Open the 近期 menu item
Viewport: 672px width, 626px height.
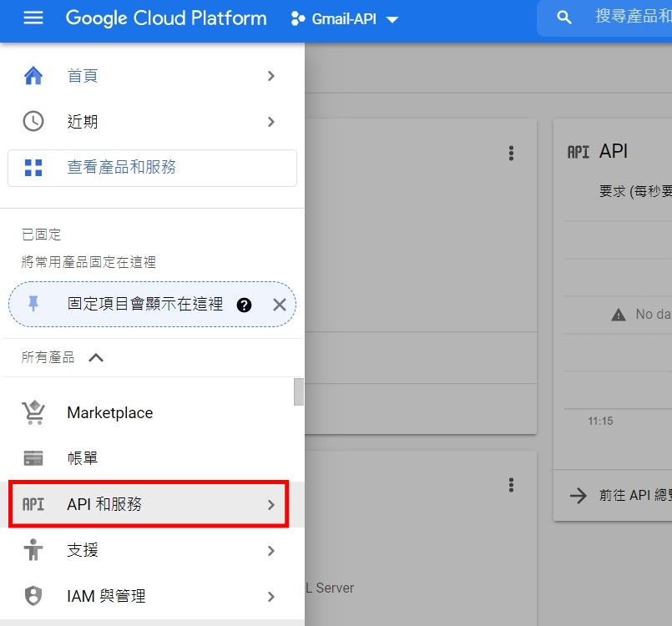pyautogui.click(x=152, y=122)
